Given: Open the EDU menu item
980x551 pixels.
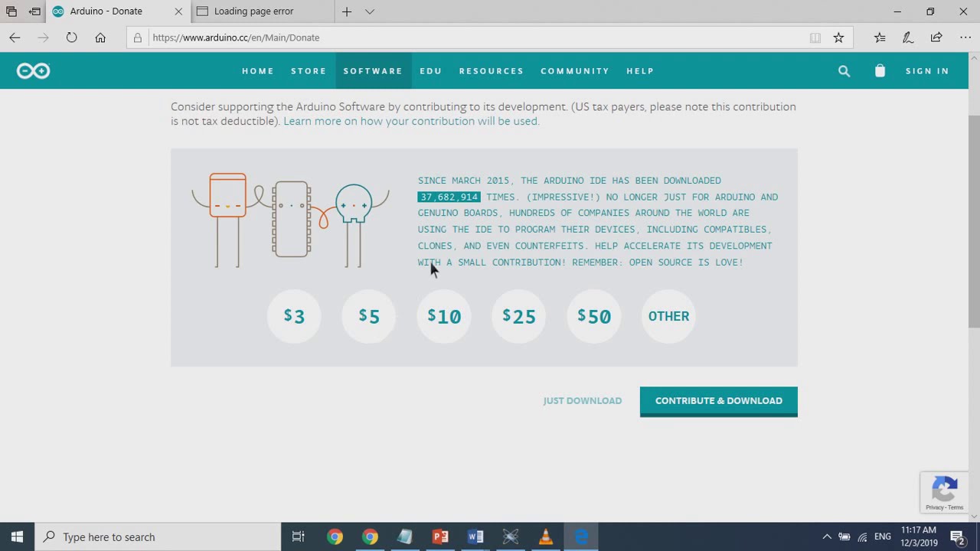Looking at the screenshot, I should tap(431, 71).
